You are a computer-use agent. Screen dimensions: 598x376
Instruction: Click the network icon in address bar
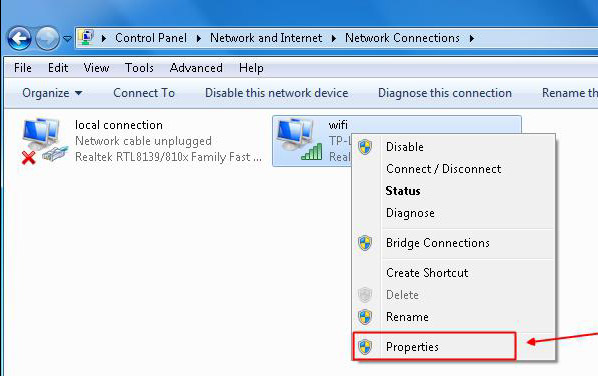point(87,37)
